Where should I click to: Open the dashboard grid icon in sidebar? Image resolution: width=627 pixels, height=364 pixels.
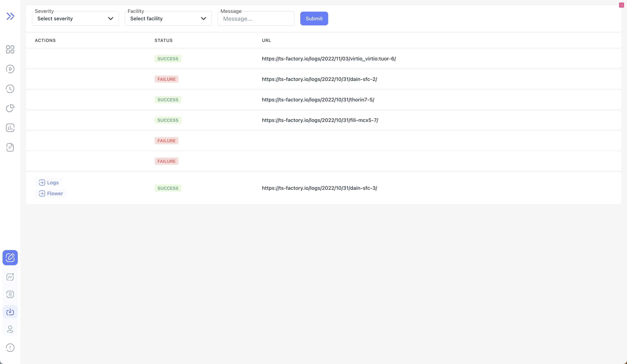tap(10, 50)
